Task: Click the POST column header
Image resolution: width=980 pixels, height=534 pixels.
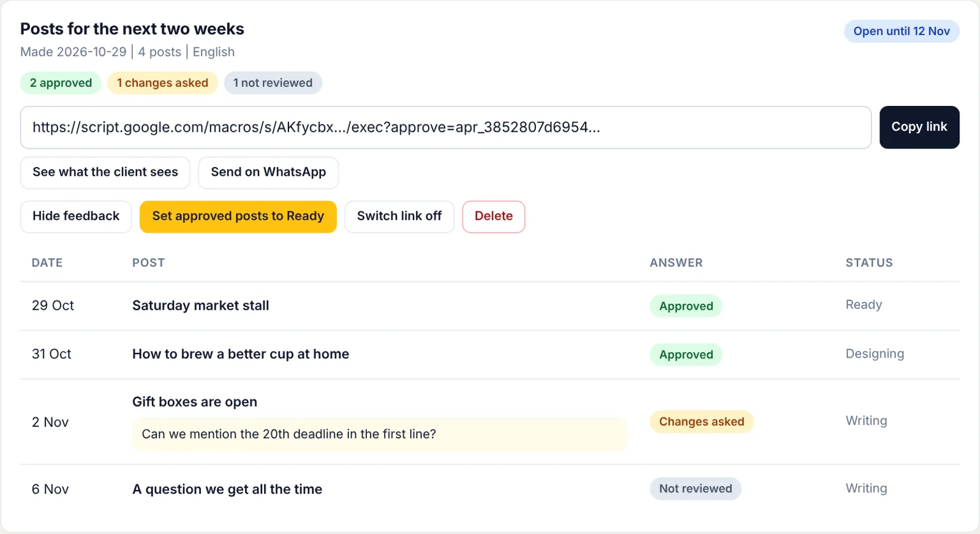Action: (148, 263)
